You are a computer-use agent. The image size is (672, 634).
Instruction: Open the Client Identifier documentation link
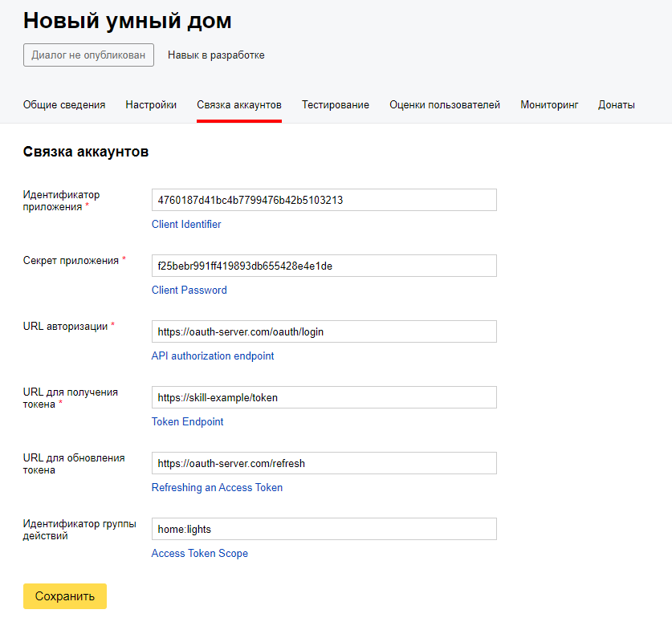click(x=186, y=224)
